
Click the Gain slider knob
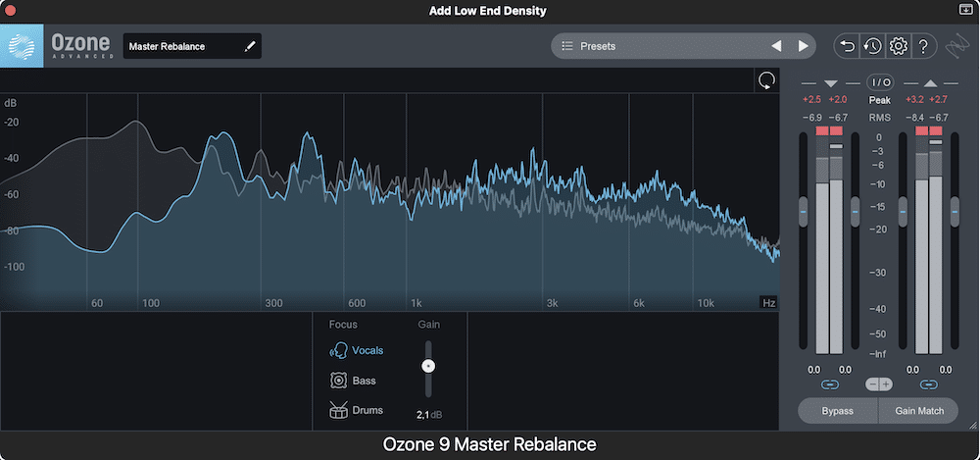(428, 366)
